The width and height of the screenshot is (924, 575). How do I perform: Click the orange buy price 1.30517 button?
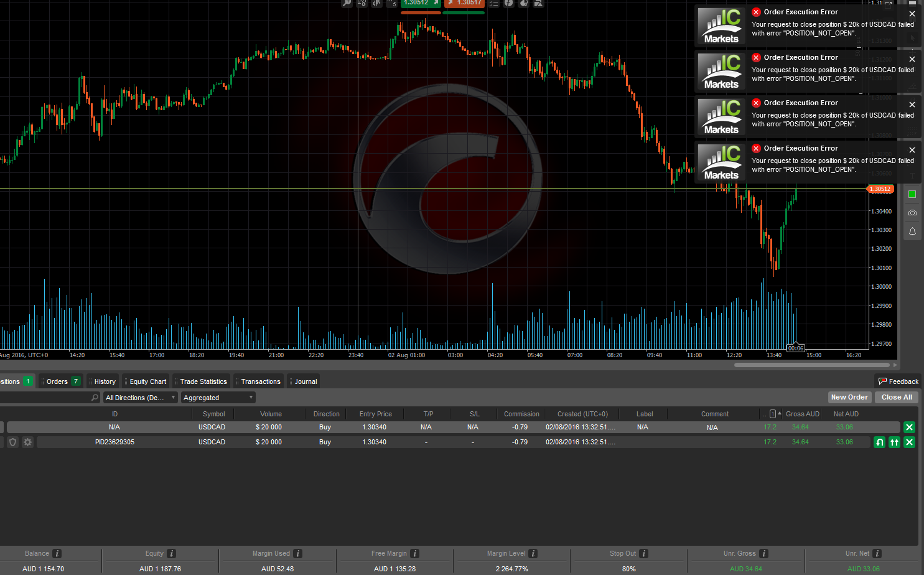pyautogui.click(x=464, y=3)
